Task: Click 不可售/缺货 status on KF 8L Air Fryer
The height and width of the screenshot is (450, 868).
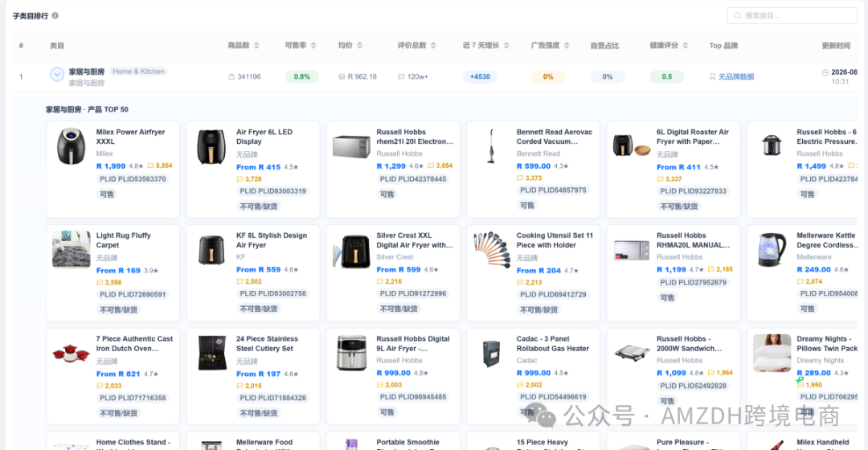Action: pos(259,309)
